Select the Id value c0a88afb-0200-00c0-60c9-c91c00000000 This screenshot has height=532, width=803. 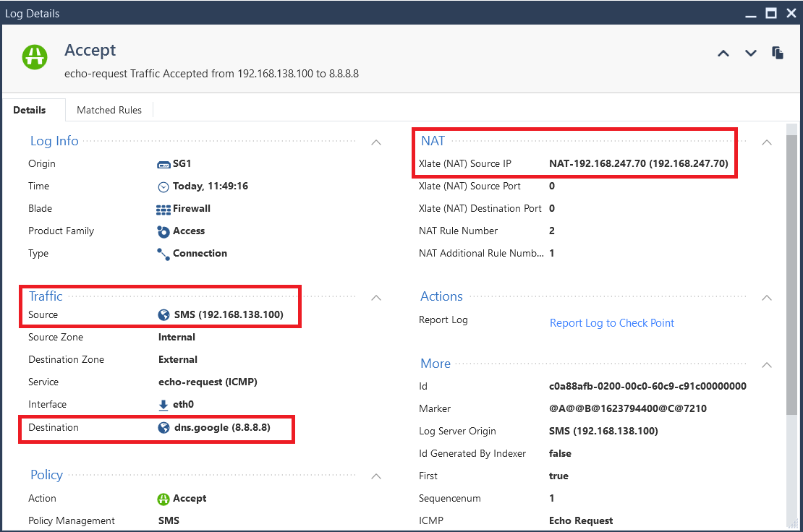(648, 386)
